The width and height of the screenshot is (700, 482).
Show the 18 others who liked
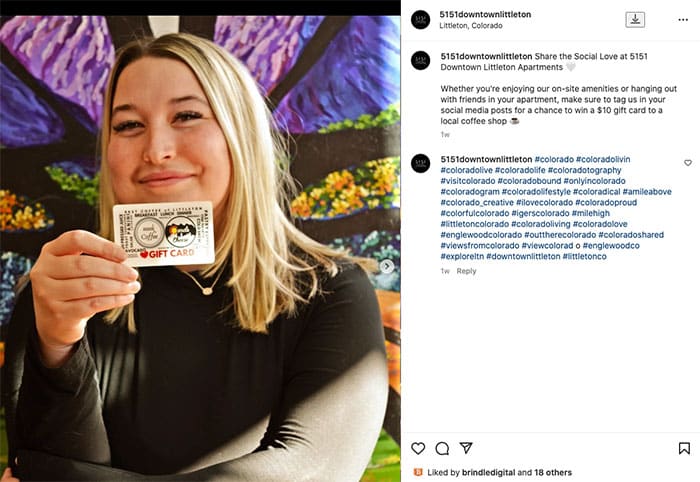553,472
